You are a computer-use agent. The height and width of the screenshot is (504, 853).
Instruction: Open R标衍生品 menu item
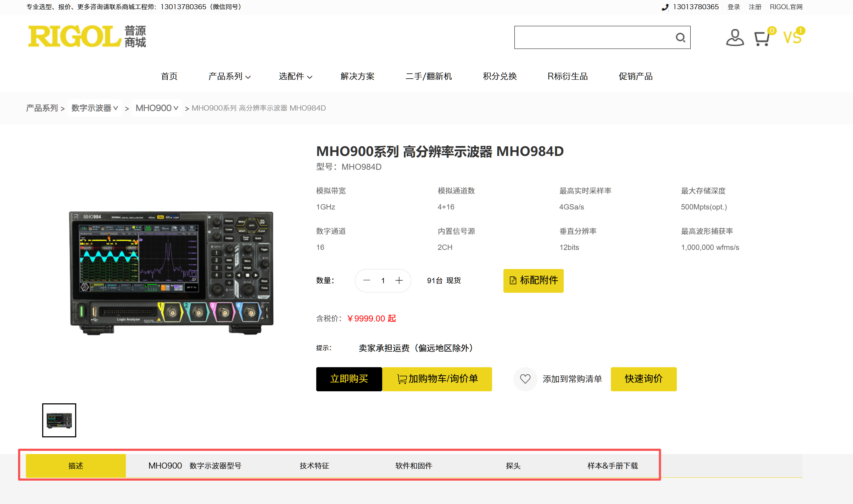(x=568, y=76)
